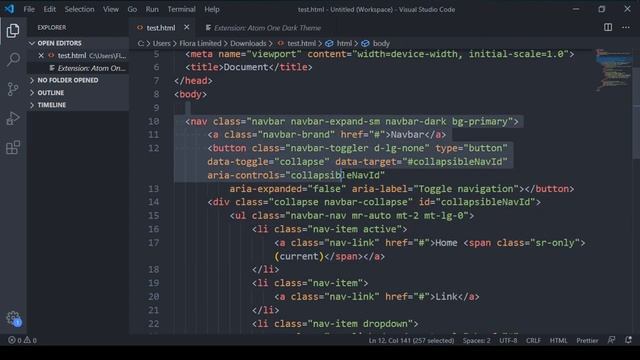The image size is (640, 360).
Task: Click the VS Code logo icon
Action: (9, 9)
